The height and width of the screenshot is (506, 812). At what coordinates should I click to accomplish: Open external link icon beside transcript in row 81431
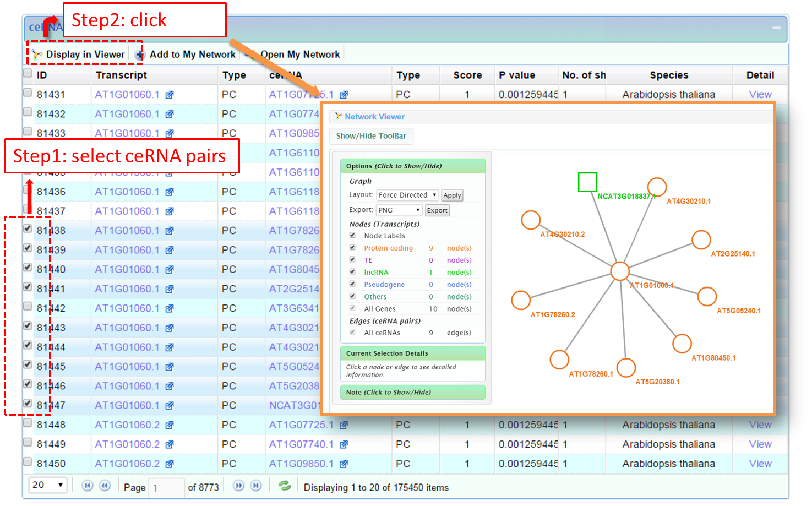[170, 95]
